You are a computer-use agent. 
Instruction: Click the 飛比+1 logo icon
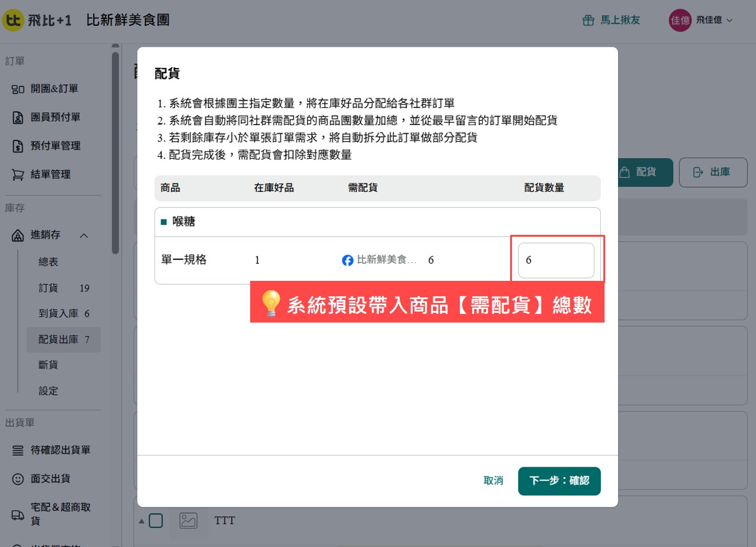tap(13, 20)
